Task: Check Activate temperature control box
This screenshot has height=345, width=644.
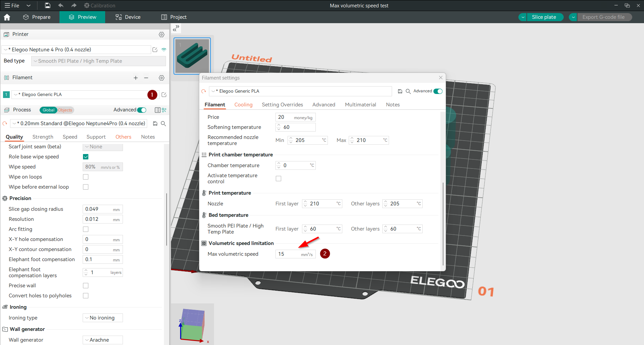Action: (278, 179)
